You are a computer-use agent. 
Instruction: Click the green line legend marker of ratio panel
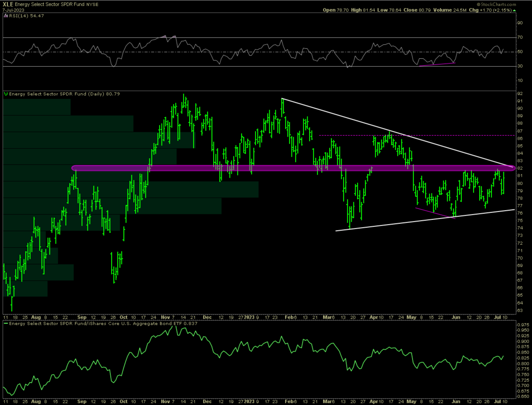coord(6,324)
